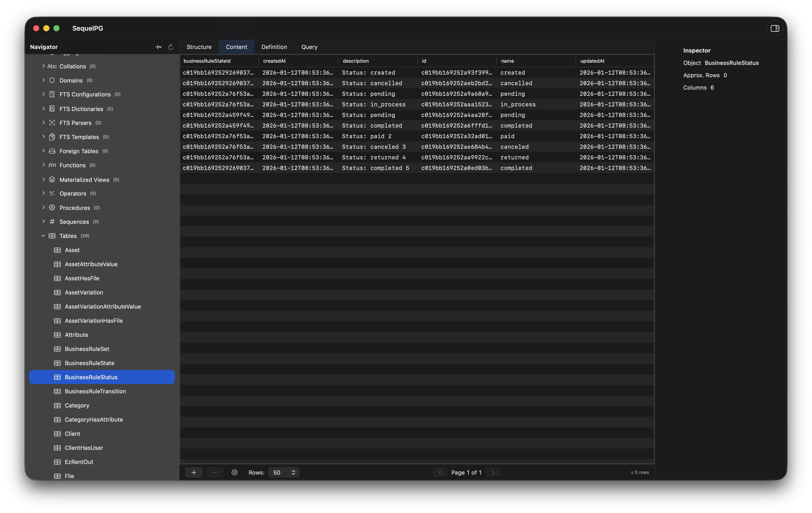Click the previous page arrow
Screen dimensions: 812x513
point(440,472)
